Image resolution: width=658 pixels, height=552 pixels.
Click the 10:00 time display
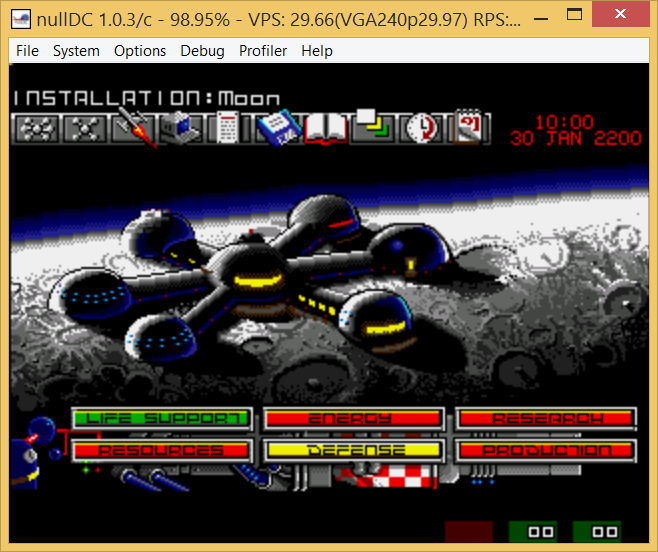[x=565, y=122]
